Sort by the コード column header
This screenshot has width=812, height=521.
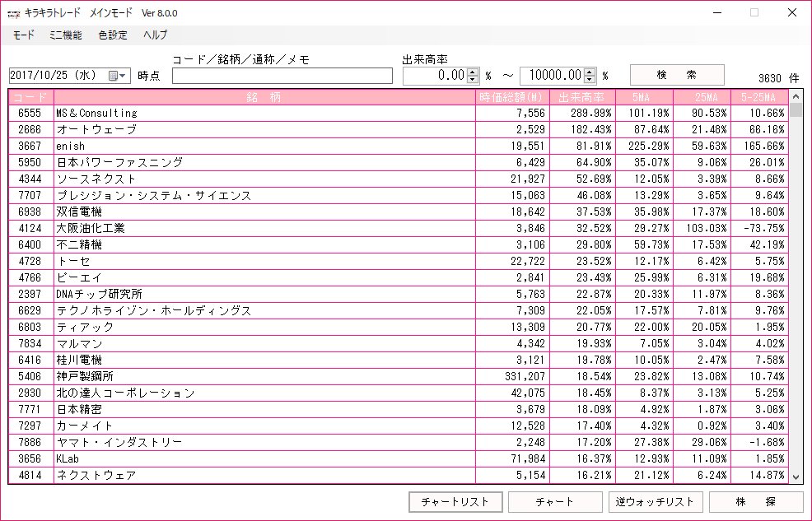point(30,97)
